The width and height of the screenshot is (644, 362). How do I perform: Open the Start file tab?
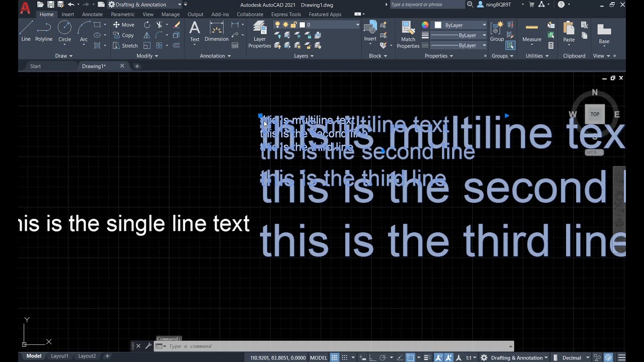(x=35, y=66)
